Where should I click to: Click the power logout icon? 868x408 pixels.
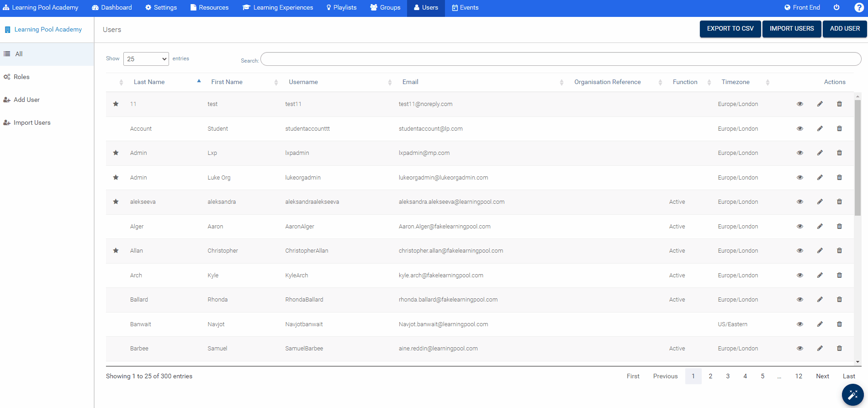pos(836,8)
